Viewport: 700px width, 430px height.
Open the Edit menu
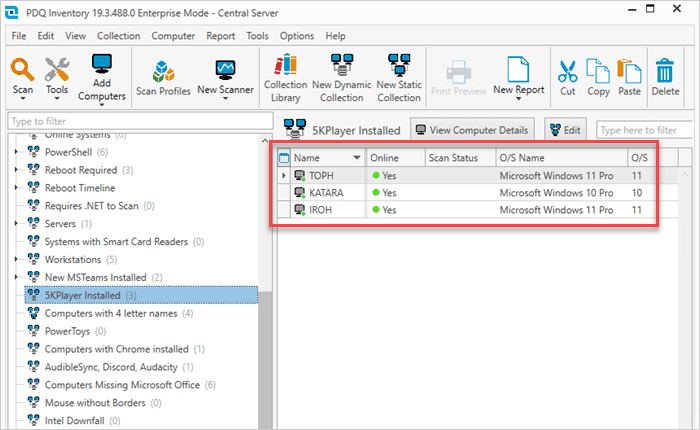46,36
